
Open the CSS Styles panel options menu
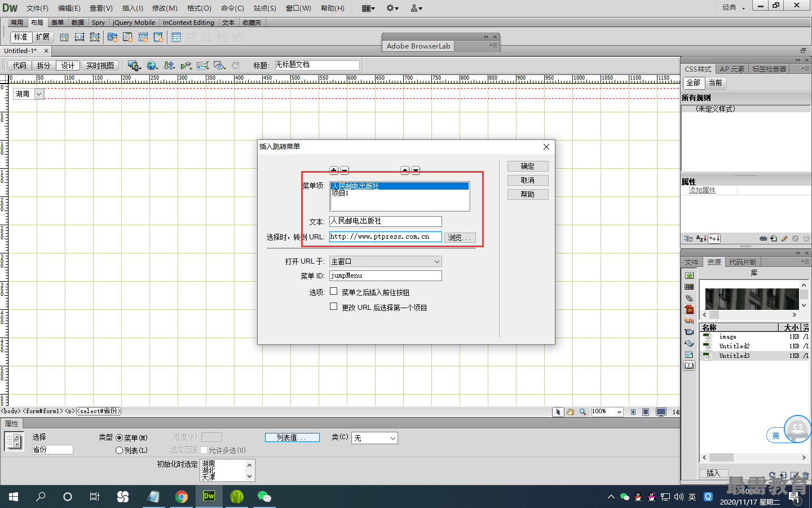coord(805,68)
